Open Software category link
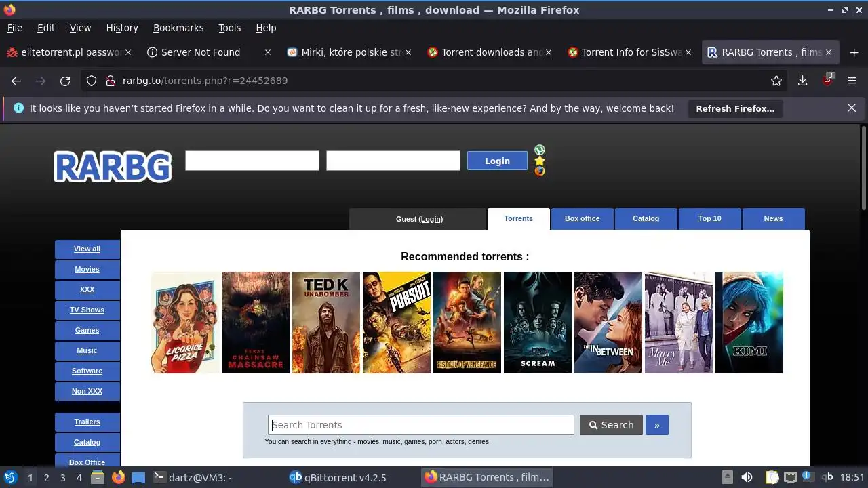Screen dimensions: 868x488 87,371
